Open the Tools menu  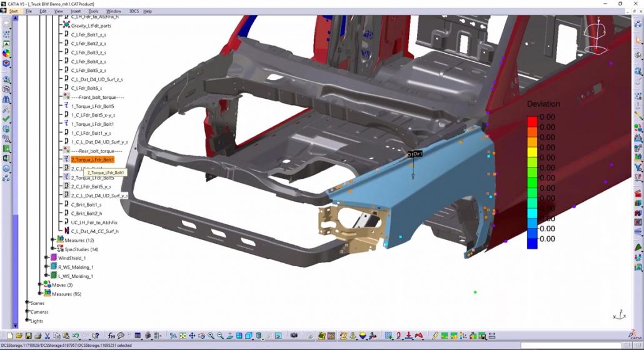click(x=93, y=11)
